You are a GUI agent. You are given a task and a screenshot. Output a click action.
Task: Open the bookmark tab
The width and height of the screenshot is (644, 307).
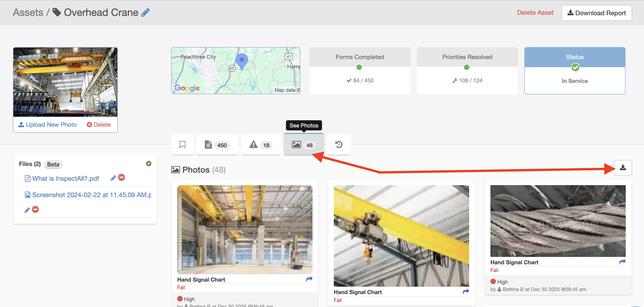pyautogui.click(x=182, y=145)
